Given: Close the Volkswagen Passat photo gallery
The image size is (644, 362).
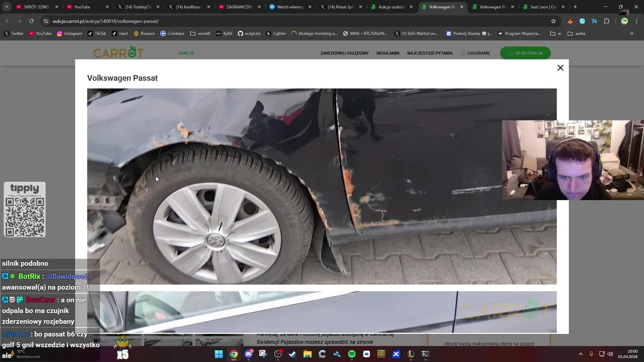Looking at the screenshot, I should pyautogui.click(x=560, y=68).
